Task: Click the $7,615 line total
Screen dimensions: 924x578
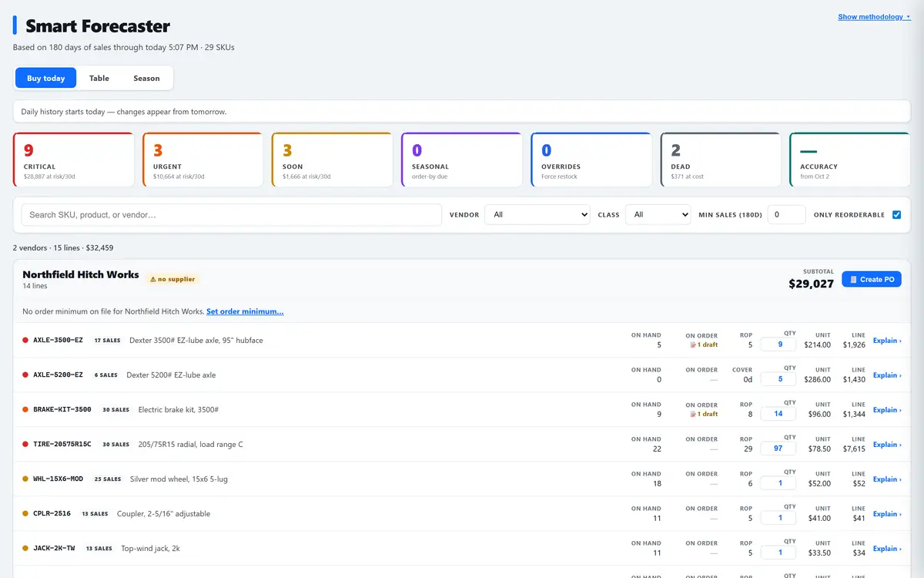Action: (854, 449)
